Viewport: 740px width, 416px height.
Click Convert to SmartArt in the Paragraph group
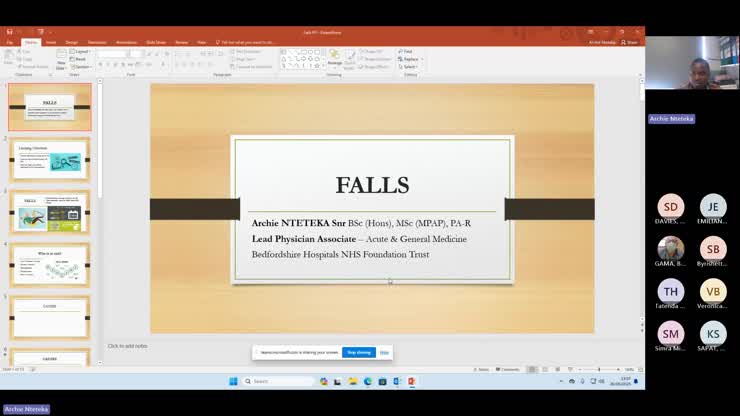click(251, 67)
